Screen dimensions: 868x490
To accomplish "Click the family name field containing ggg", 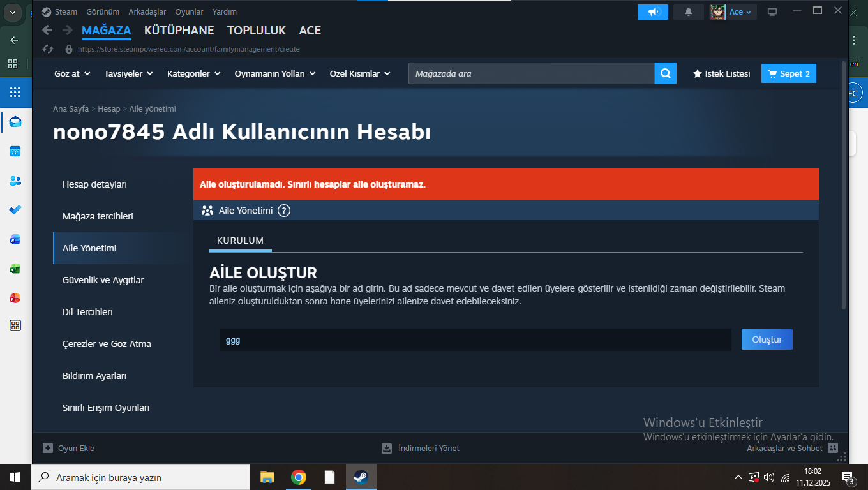I will pos(475,340).
